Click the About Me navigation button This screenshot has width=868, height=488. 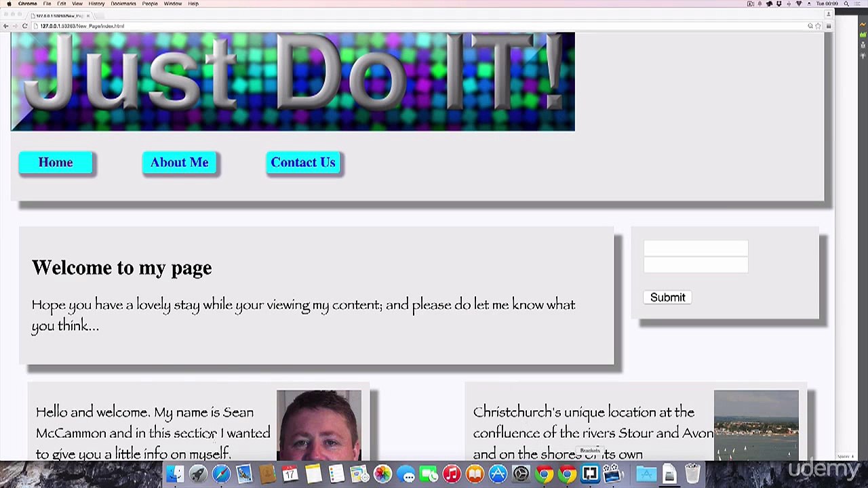click(180, 163)
